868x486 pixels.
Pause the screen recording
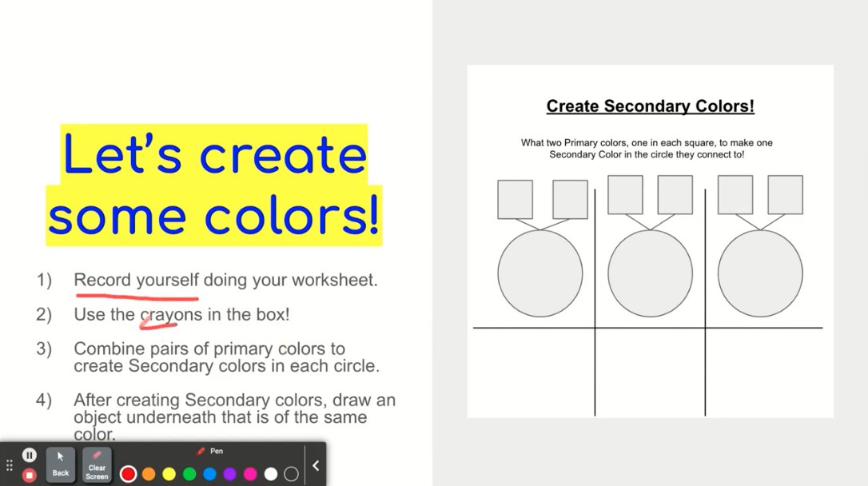click(30, 455)
